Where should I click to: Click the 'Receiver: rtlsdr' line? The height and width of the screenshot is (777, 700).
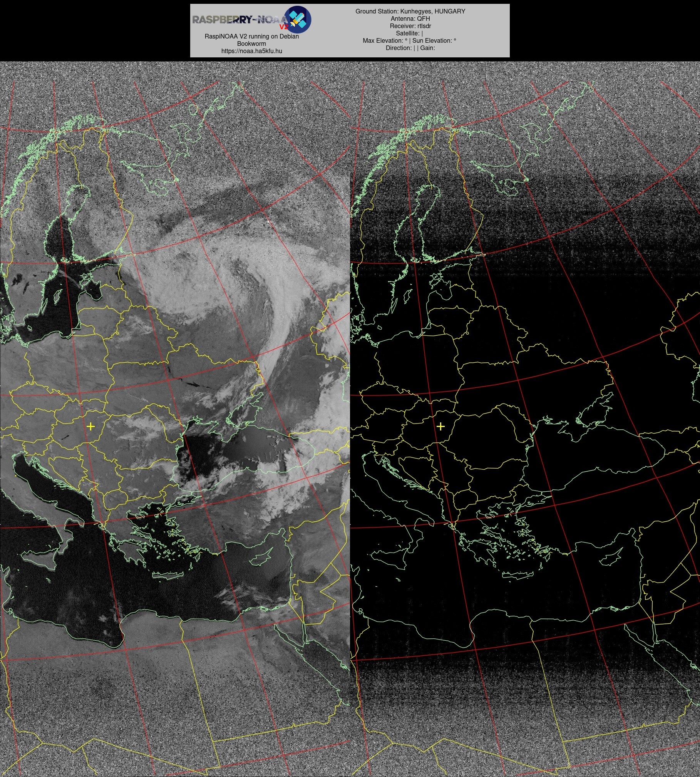410,26
